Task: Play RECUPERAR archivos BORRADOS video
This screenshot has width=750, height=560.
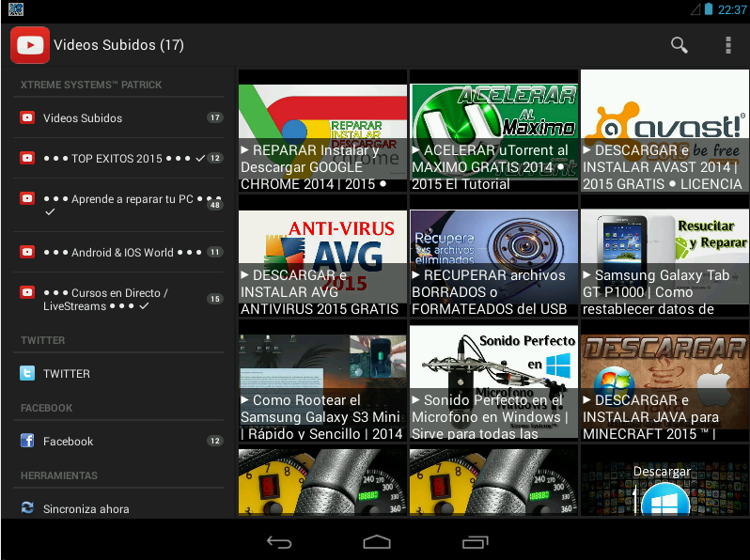Action: (493, 256)
